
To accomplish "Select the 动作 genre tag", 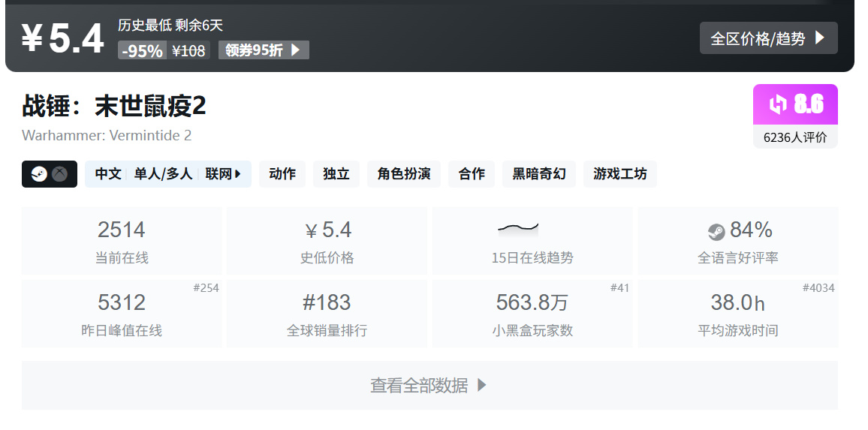I will tap(282, 174).
